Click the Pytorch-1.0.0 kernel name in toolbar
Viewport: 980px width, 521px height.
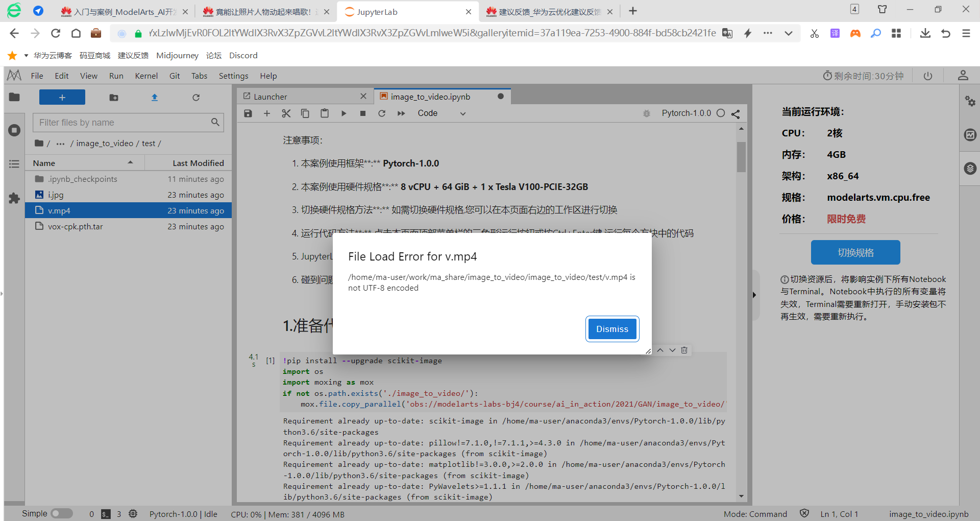pos(686,113)
